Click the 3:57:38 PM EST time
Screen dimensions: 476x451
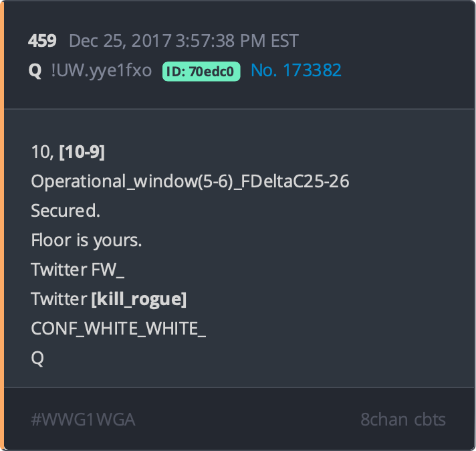pos(237,41)
